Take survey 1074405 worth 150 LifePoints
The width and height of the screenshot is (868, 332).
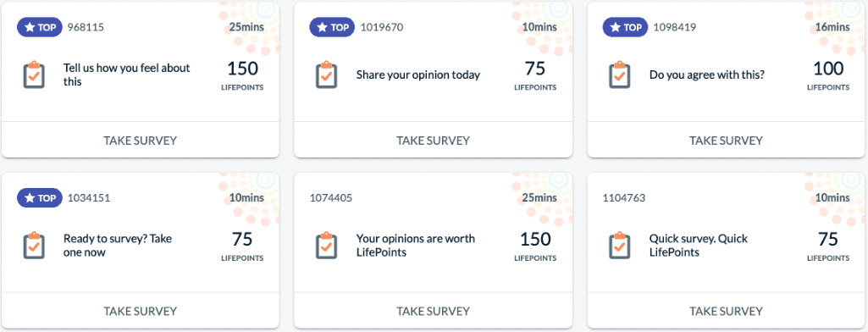coord(433,311)
